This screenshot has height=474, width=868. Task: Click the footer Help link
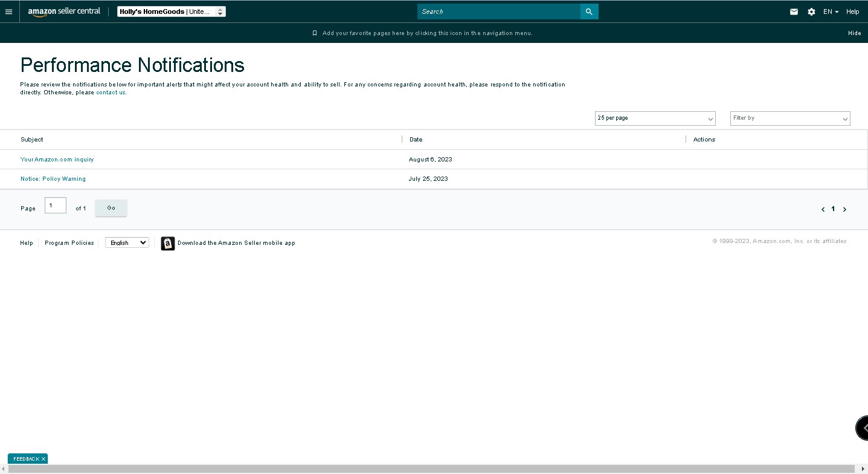tap(27, 243)
